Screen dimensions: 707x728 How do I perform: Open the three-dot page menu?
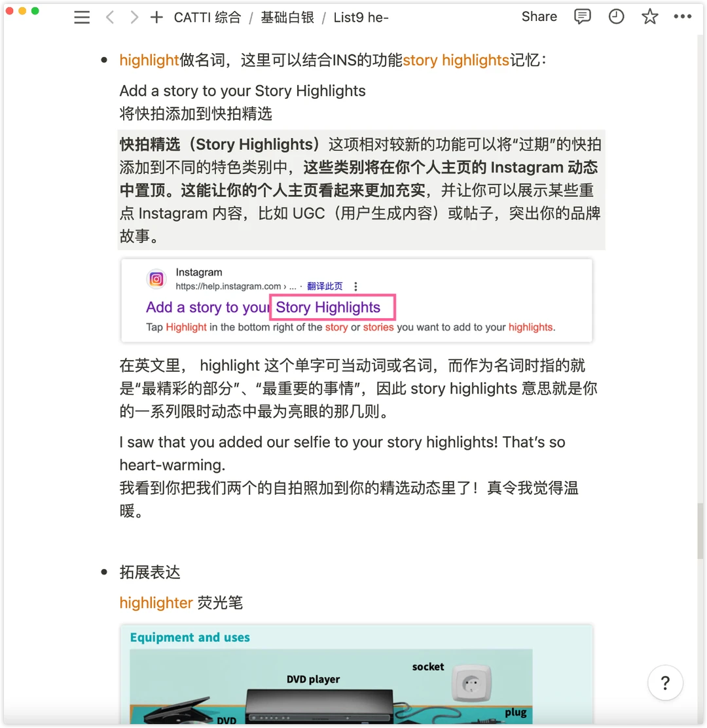coord(682,17)
